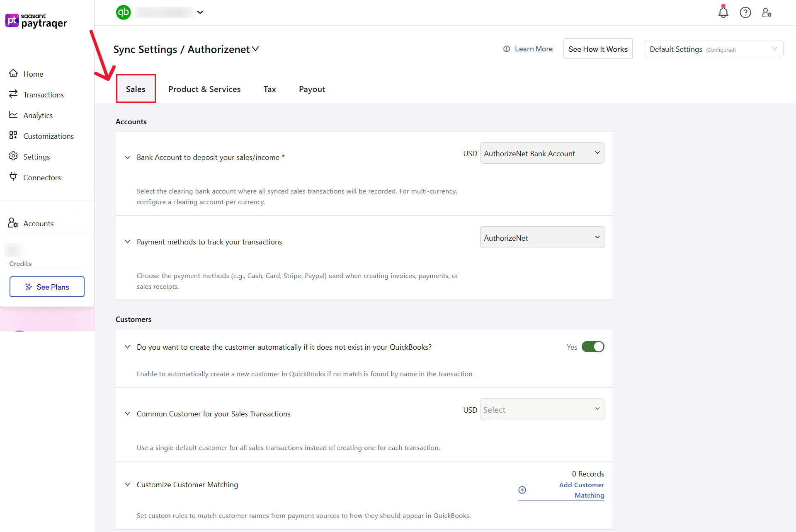Screen dimensions: 796x532
Task: Collapse the create customer automatically row
Action: click(128, 347)
